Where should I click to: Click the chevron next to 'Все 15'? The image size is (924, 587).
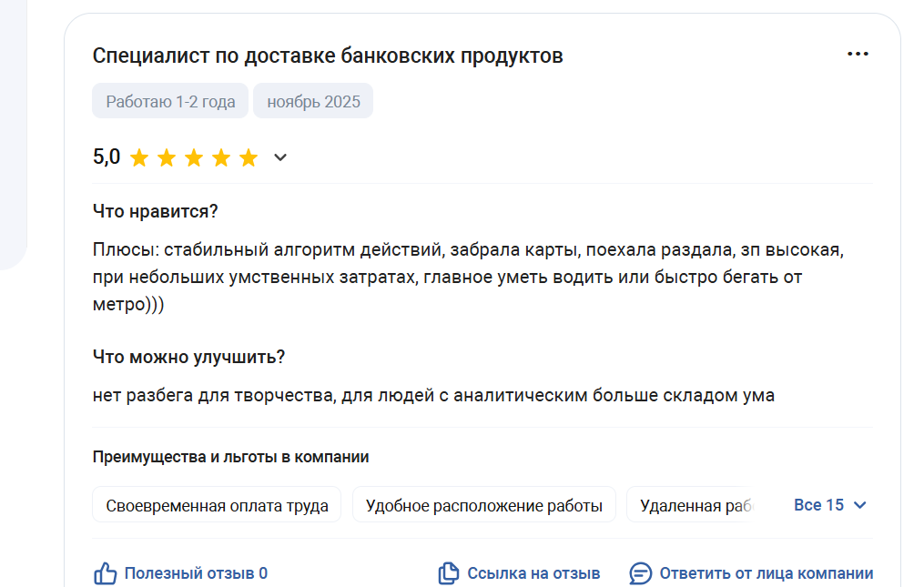click(860, 506)
